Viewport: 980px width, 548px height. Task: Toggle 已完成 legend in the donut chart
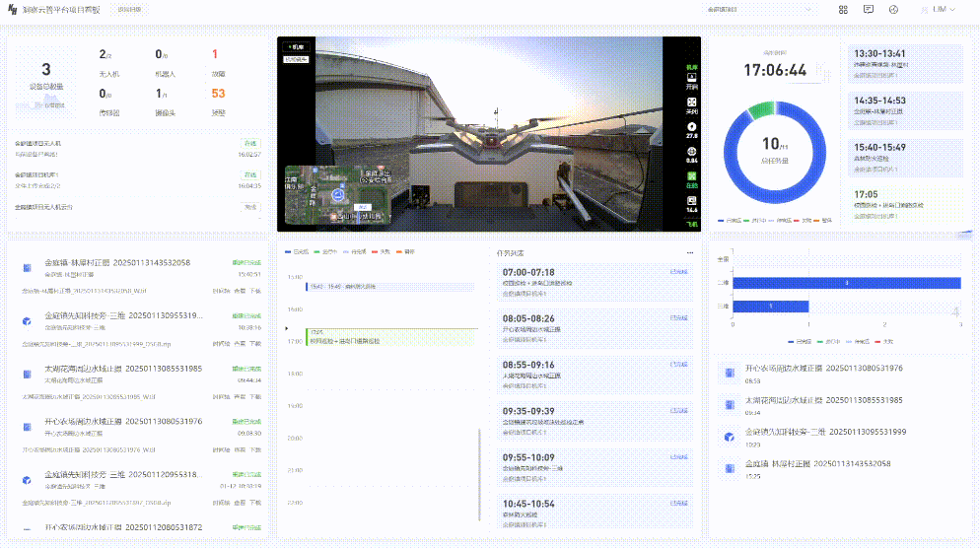(x=731, y=220)
